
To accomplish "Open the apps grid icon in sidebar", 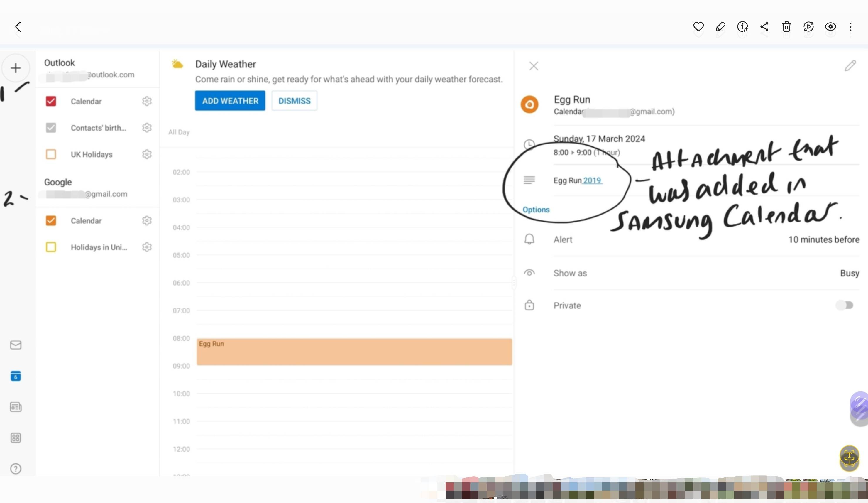I will tap(16, 438).
